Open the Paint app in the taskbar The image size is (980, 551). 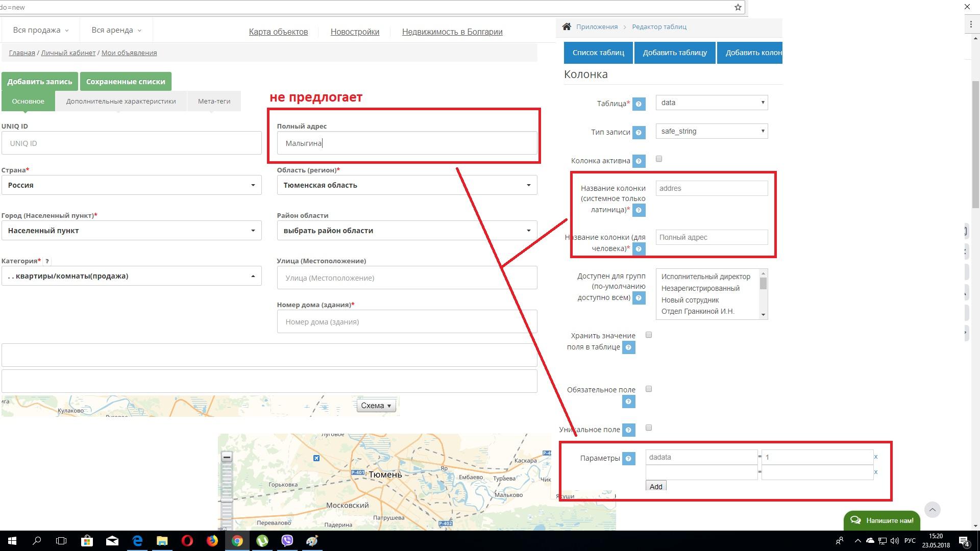click(312, 541)
